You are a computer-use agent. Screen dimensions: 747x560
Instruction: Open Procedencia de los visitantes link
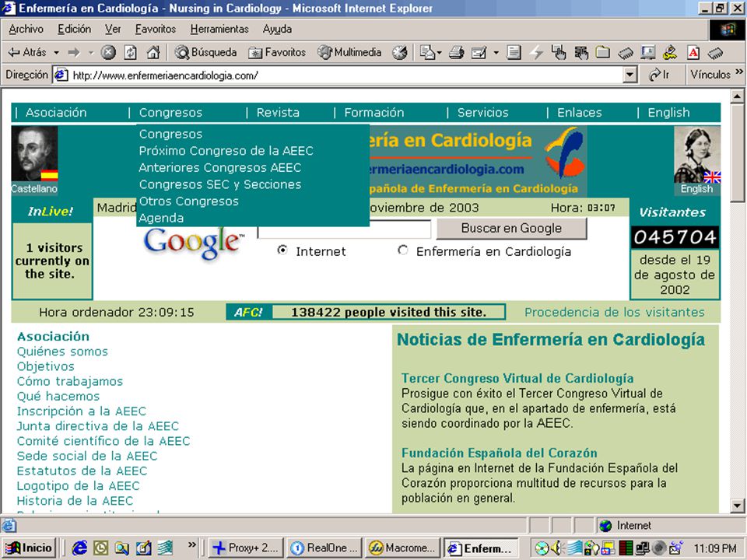click(615, 313)
